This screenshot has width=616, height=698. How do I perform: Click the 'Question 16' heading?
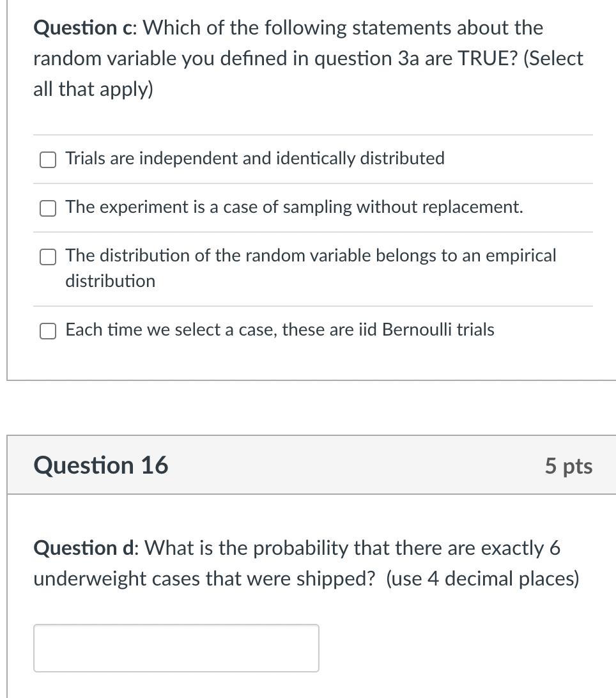(x=101, y=465)
